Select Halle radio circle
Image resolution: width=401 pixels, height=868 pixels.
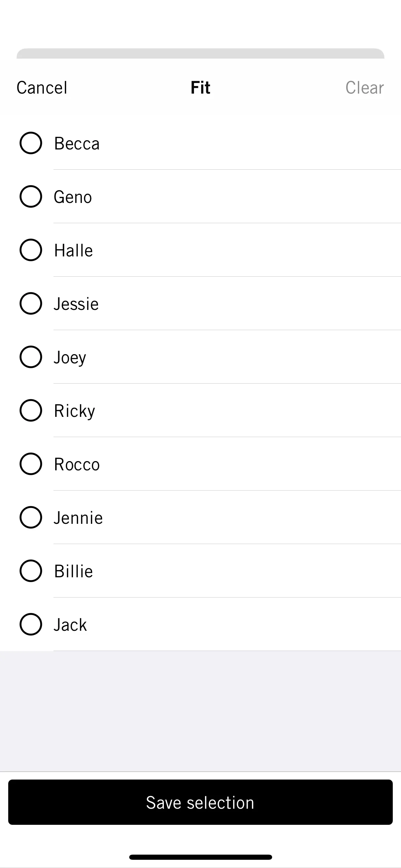coord(31,250)
